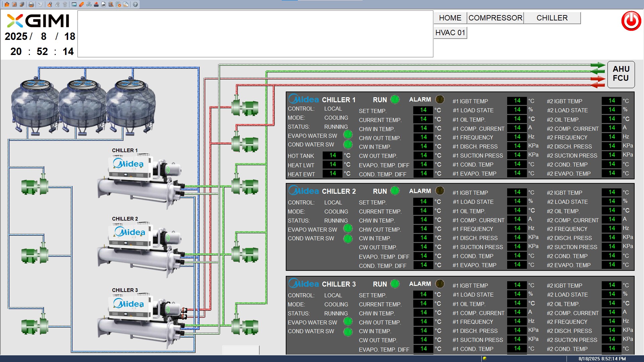Image resolution: width=644 pixels, height=362 pixels.
Task: Select the HVAC 01 button
Action: click(450, 33)
